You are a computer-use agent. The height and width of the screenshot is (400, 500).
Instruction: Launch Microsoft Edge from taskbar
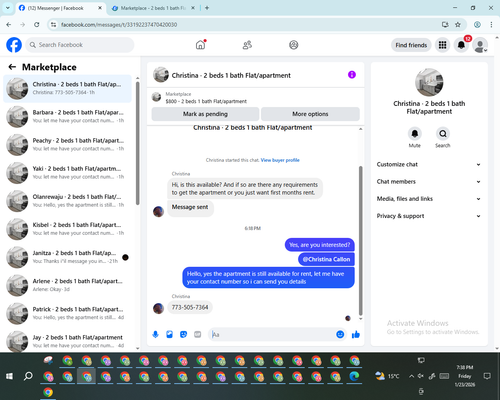coord(354,376)
